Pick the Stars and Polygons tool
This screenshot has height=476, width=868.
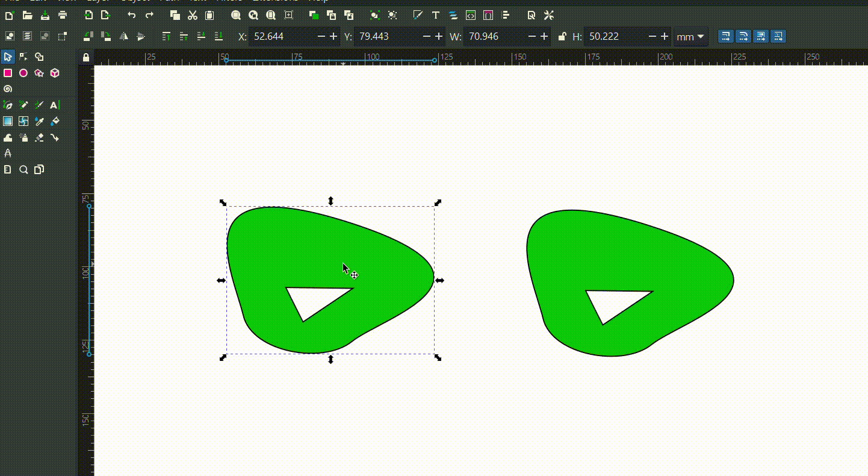point(39,73)
